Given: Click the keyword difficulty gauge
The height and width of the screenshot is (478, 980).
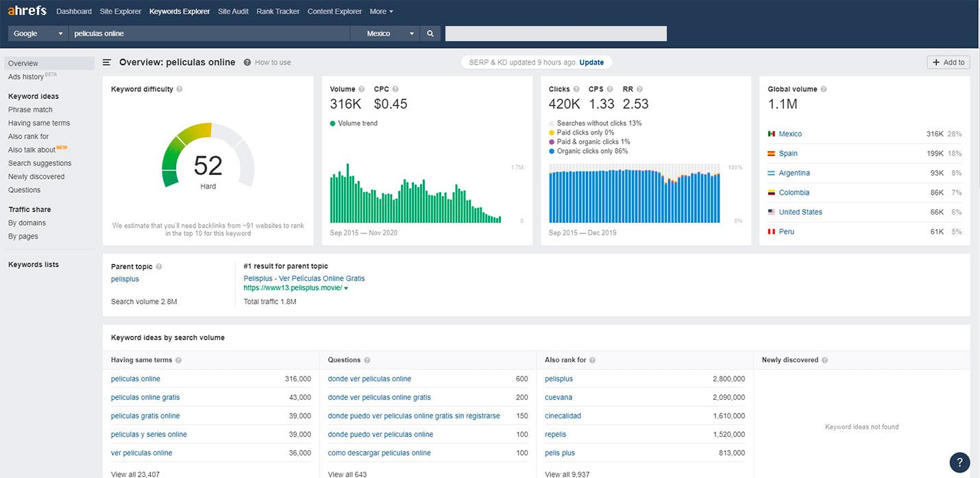Looking at the screenshot, I should (208, 165).
